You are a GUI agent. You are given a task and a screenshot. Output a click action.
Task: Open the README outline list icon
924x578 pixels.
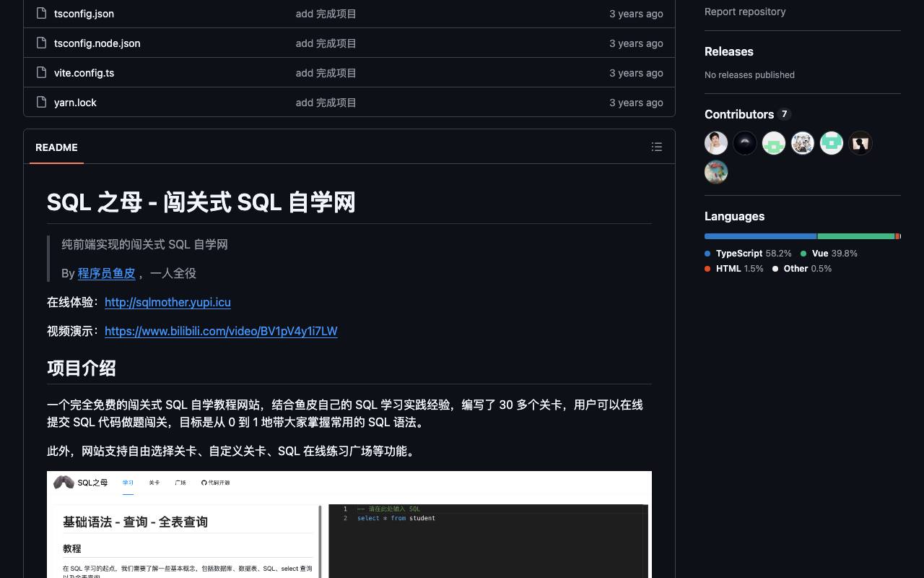click(x=657, y=147)
